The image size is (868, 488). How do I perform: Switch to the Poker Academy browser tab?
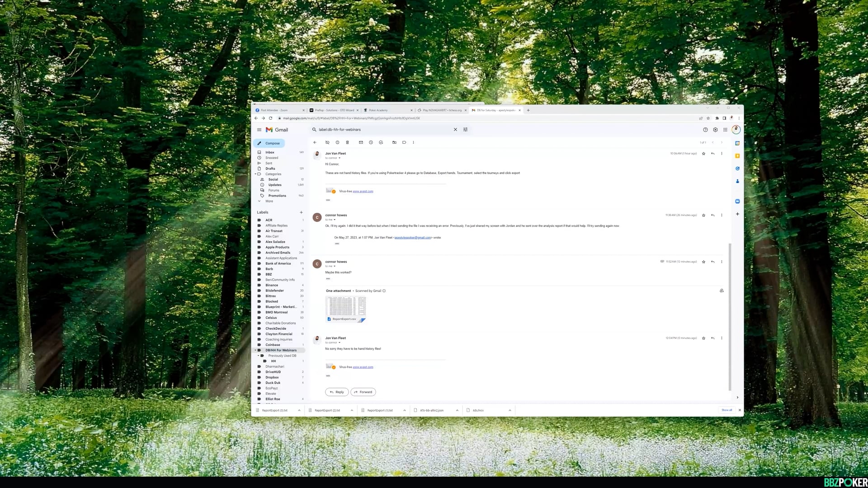pos(378,110)
